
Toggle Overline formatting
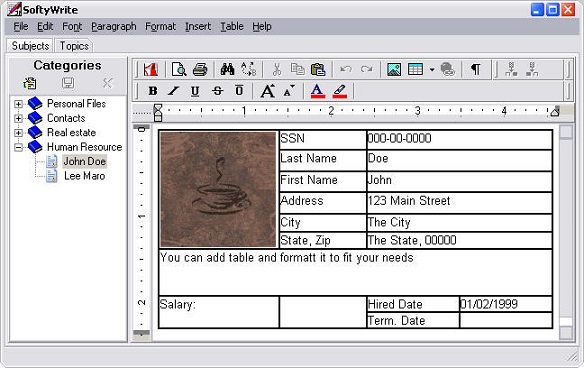[x=239, y=91]
